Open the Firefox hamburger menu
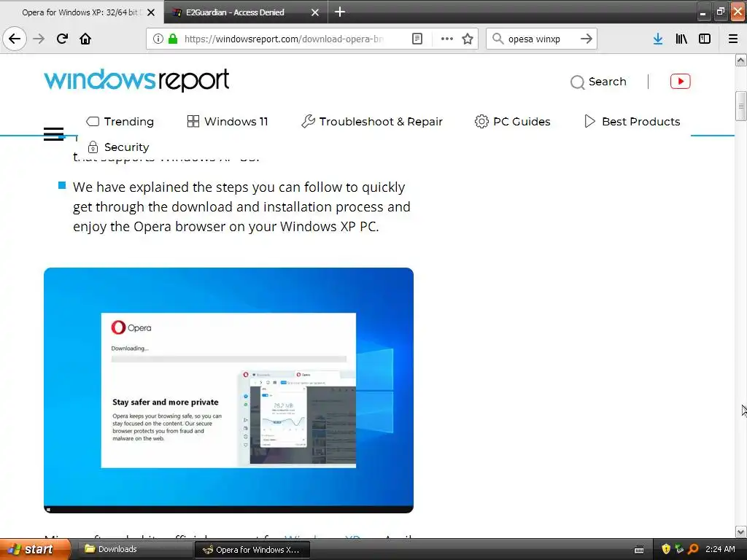 [x=733, y=39]
